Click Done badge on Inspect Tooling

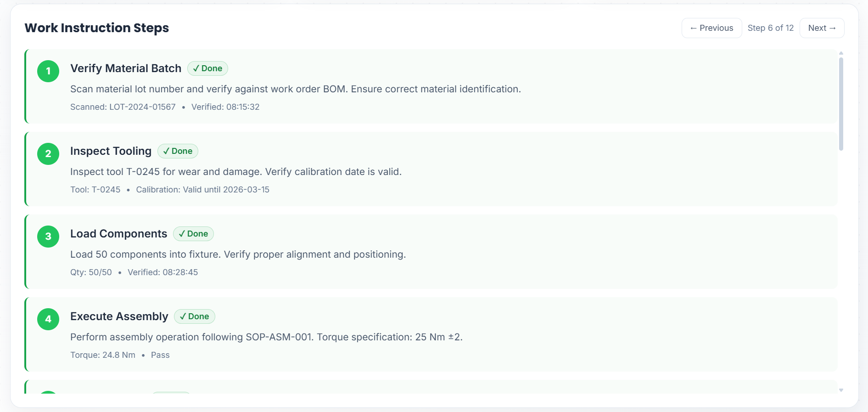click(178, 151)
